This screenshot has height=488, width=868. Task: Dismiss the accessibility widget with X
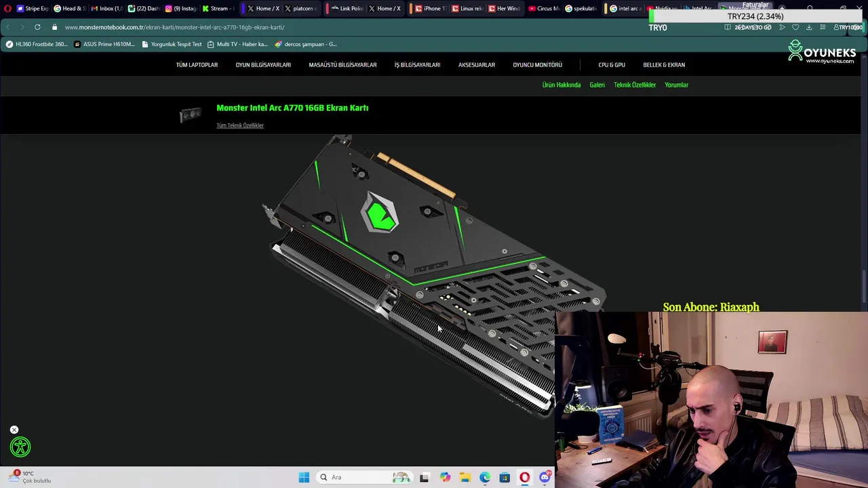[x=14, y=430]
